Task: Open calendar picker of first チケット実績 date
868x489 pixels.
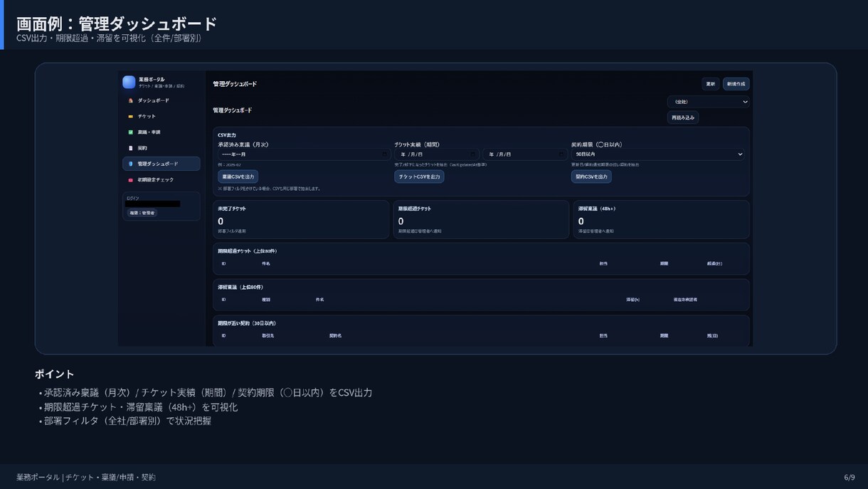Action: click(473, 154)
